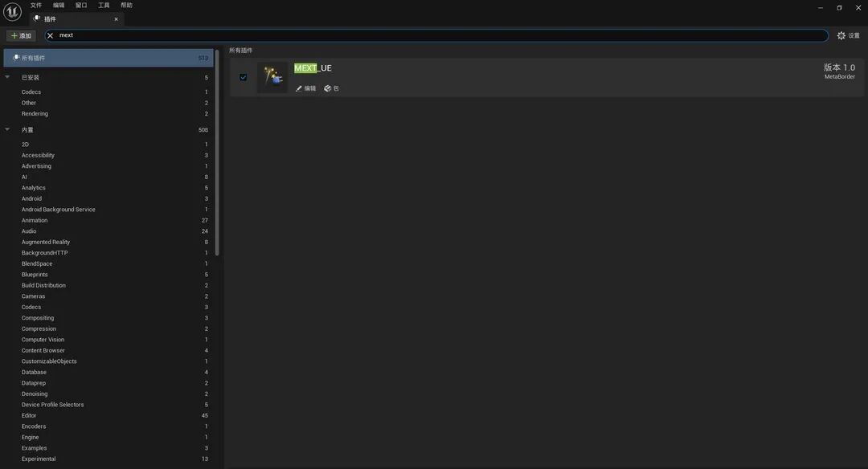
Task: Select the 所有插件 category row
Action: [x=108, y=58]
